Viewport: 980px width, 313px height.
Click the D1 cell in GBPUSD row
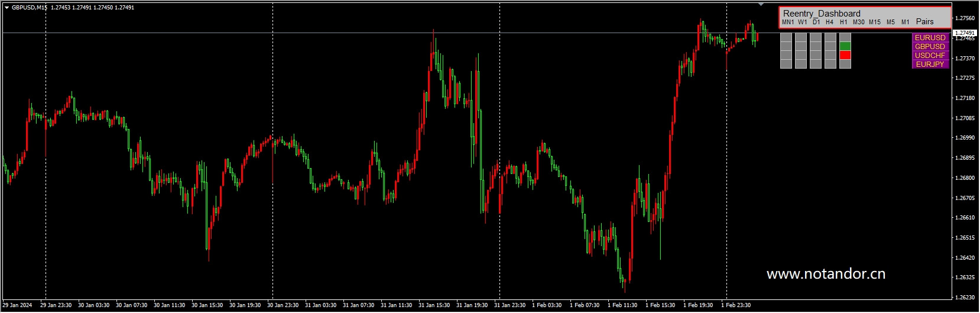[816, 46]
